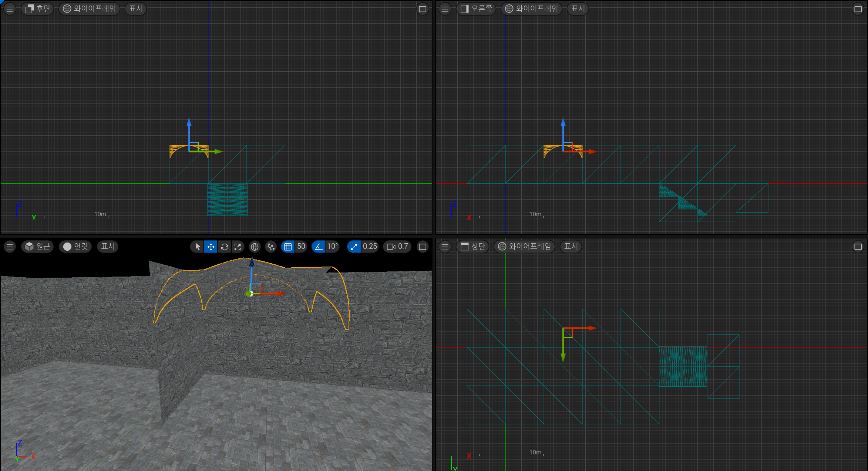Toggle scale snapping
Viewport: 868px width, 471px height.
tap(354, 247)
